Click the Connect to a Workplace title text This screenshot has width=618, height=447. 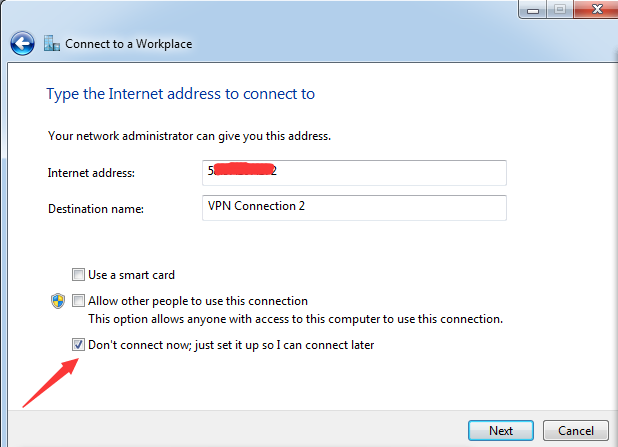[128, 44]
